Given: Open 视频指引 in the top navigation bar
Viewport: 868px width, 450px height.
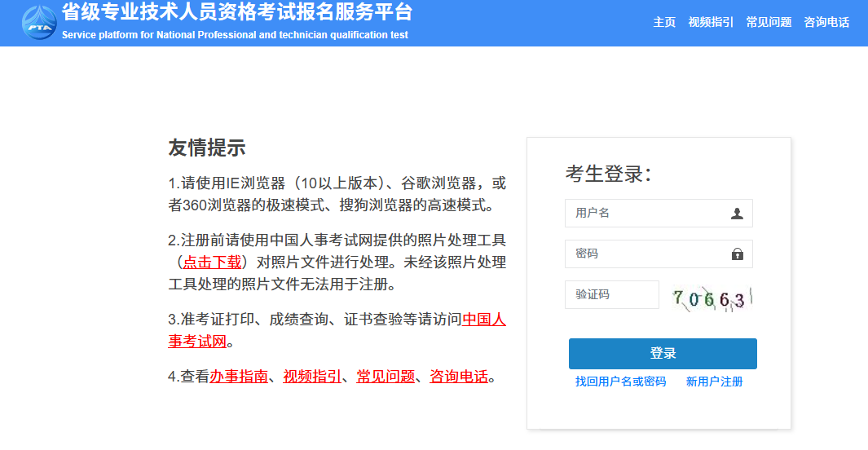Looking at the screenshot, I should (x=711, y=23).
